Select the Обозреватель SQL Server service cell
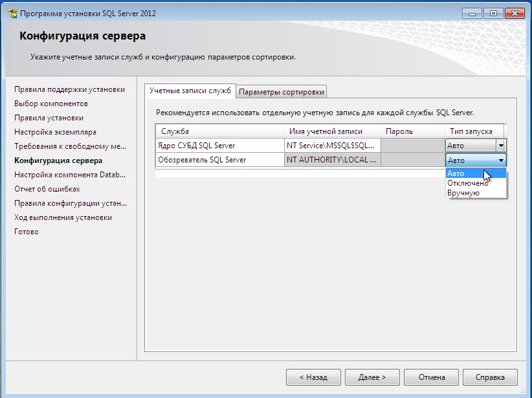Screen dimensions: 532x398 click(220, 160)
